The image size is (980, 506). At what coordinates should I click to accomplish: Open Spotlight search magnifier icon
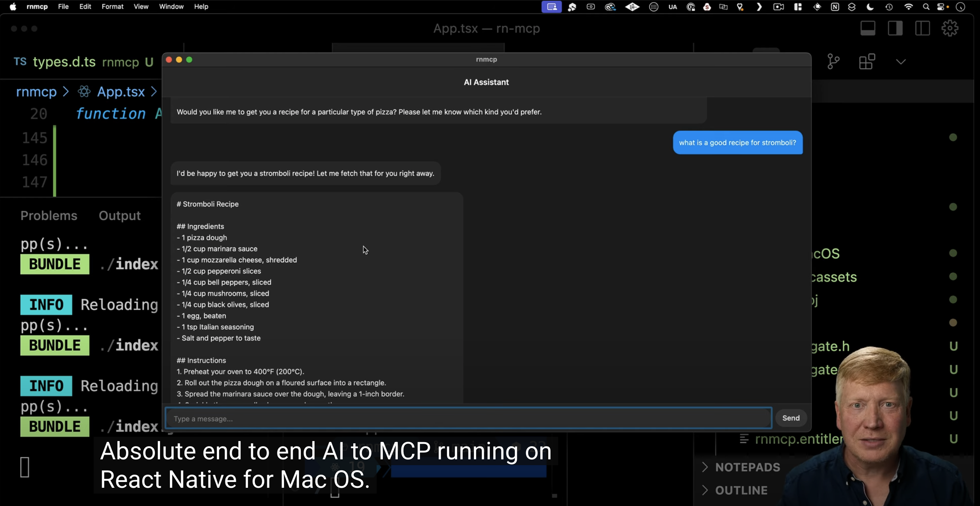coord(926,7)
